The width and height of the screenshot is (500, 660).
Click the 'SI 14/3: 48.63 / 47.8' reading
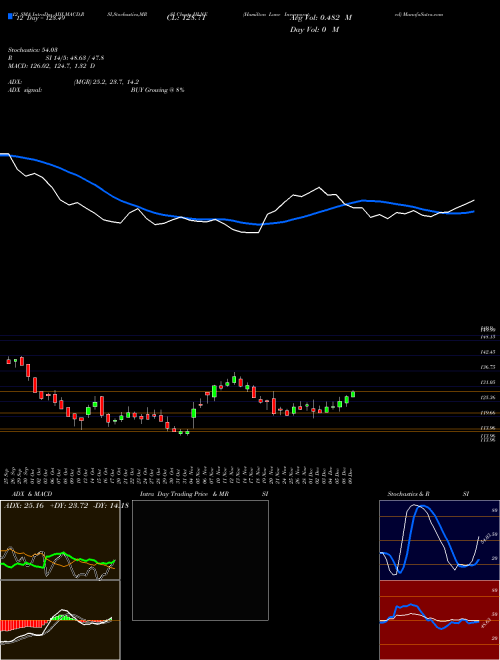(x=75, y=58)
